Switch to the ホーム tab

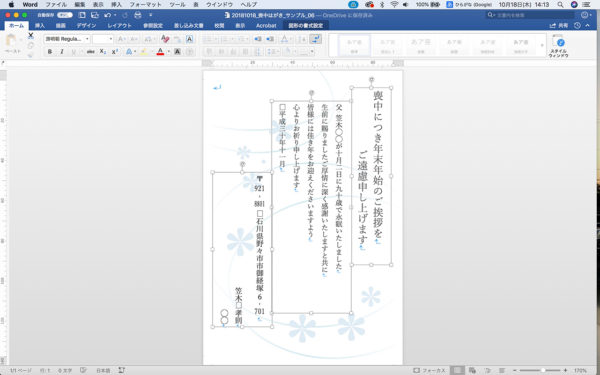click(x=16, y=26)
